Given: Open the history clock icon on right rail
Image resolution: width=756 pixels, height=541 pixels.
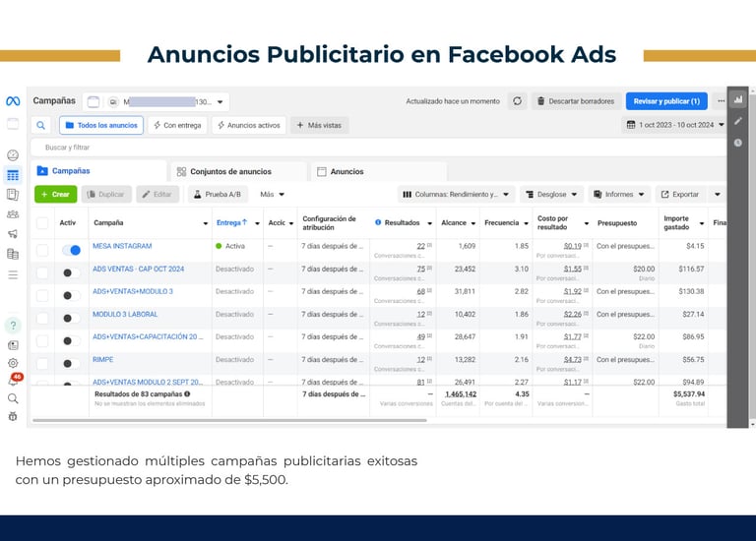Looking at the screenshot, I should pos(738,143).
